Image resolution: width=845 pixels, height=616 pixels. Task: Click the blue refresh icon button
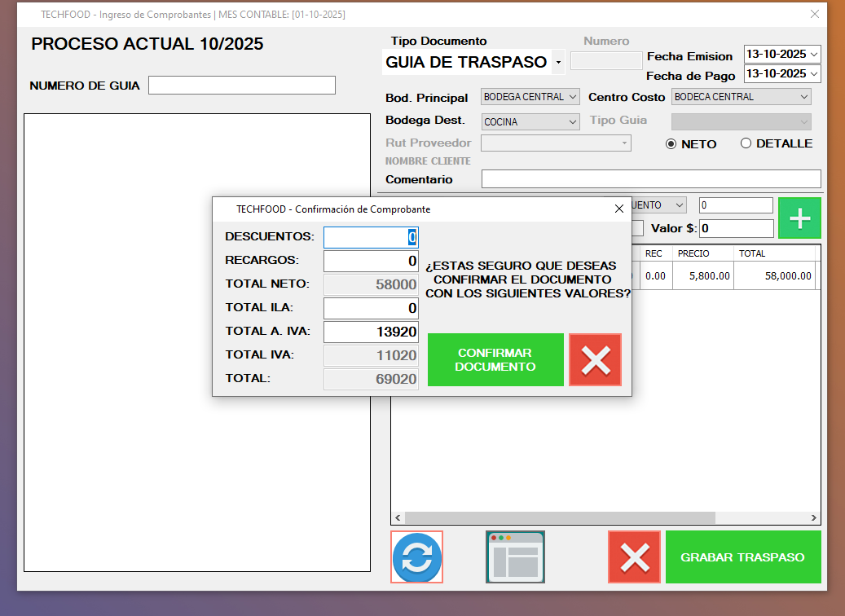[416, 557]
